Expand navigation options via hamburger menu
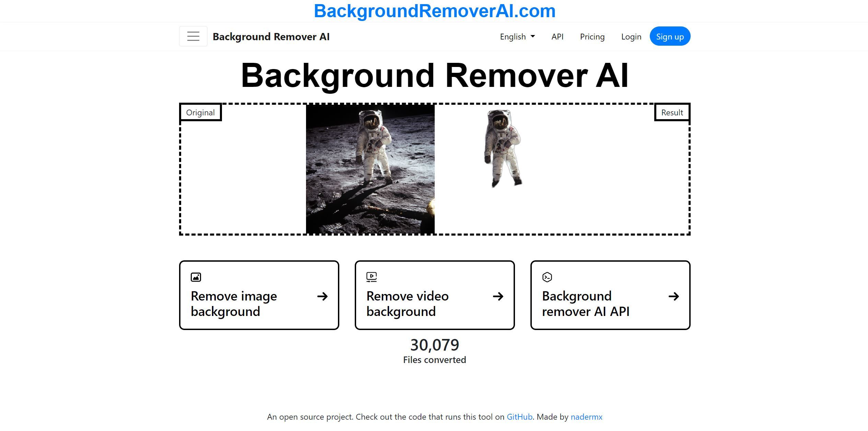The width and height of the screenshot is (868, 431). click(193, 36)
